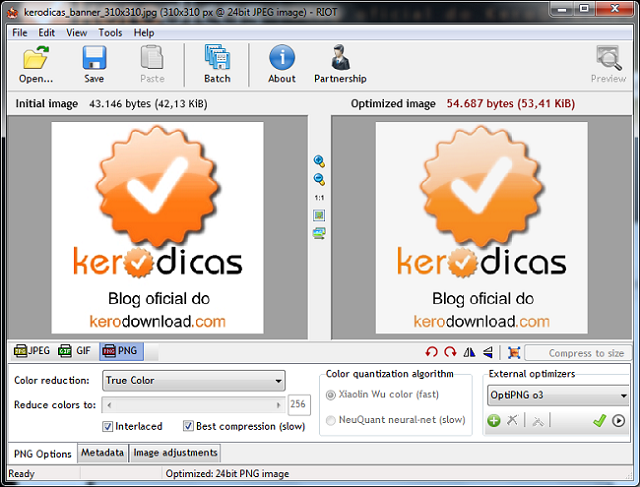Switch to the GIF format tab

(75, 351)
